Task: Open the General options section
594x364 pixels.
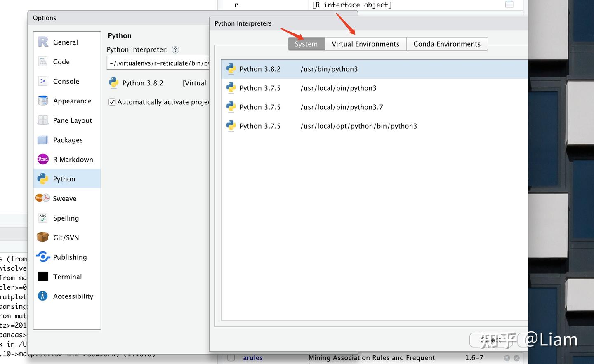Action: 67,42
